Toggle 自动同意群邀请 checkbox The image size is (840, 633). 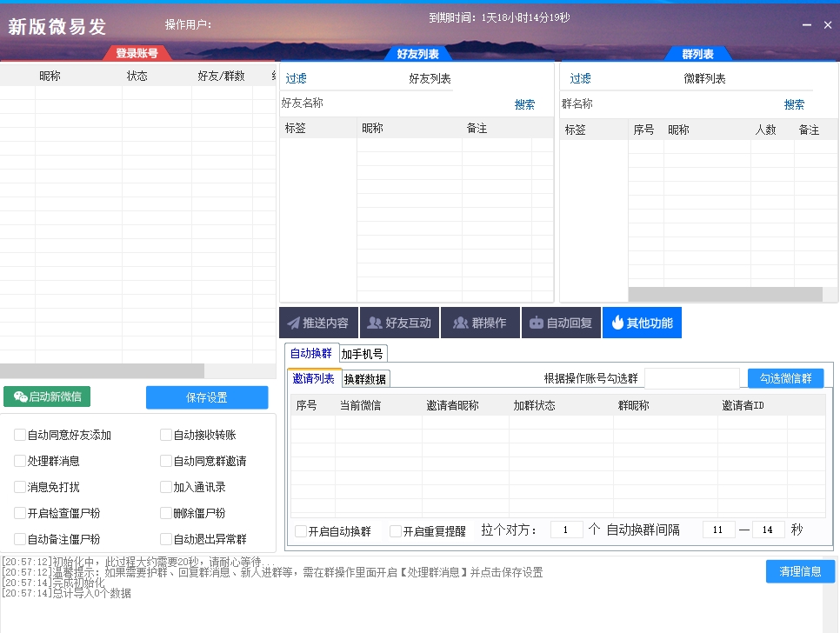click(166, 461)
